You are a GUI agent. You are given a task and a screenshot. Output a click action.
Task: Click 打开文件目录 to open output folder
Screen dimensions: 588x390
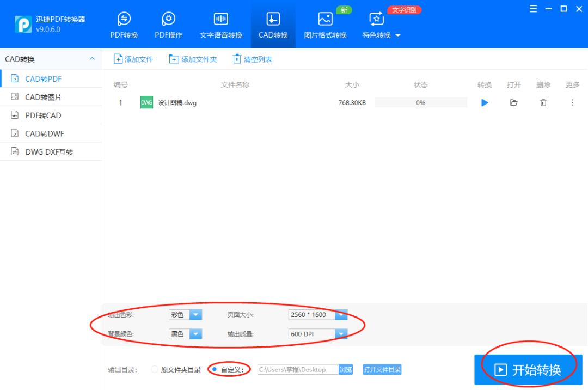click(x=382, y=369)
